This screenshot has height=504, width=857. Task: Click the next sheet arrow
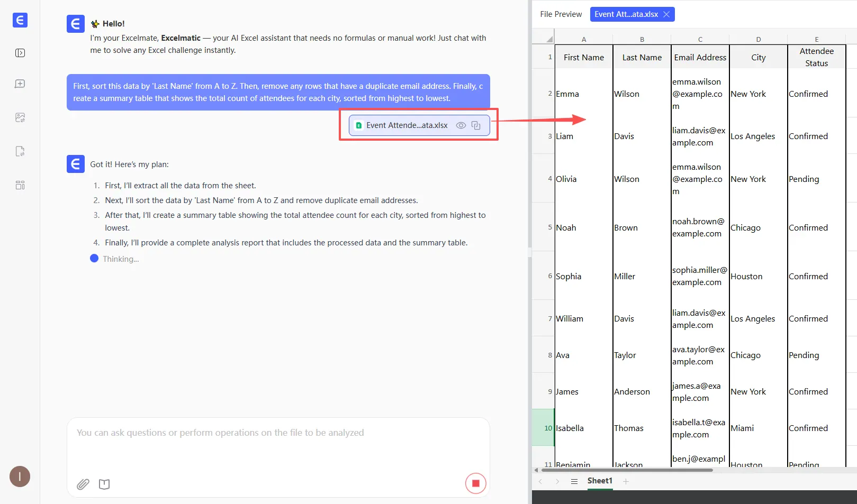tap(557, 481)
